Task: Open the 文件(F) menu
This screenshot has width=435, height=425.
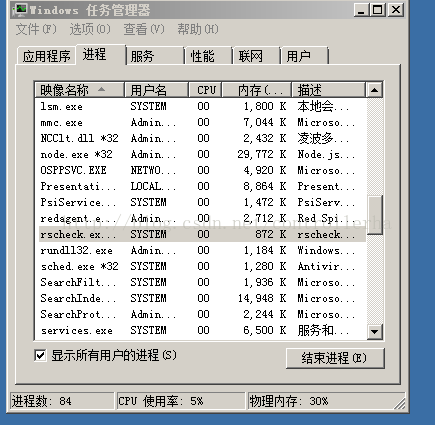Action: [36, 29]
